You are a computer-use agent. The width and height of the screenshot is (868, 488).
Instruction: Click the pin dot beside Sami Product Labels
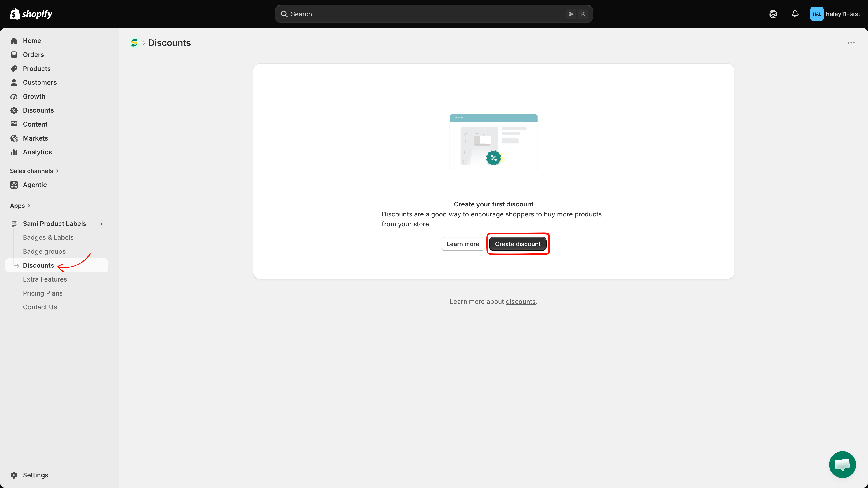pyautogui.click(x=101, y=224)
